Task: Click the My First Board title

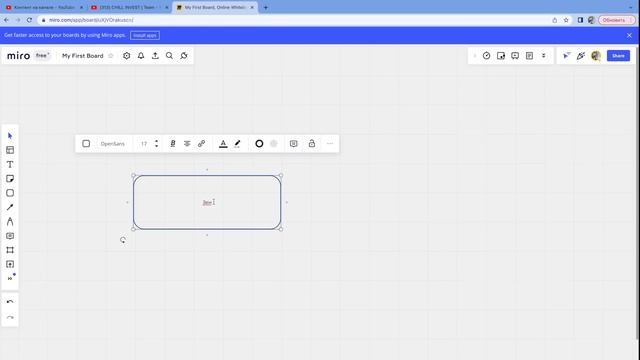Action: coord(82,56)
